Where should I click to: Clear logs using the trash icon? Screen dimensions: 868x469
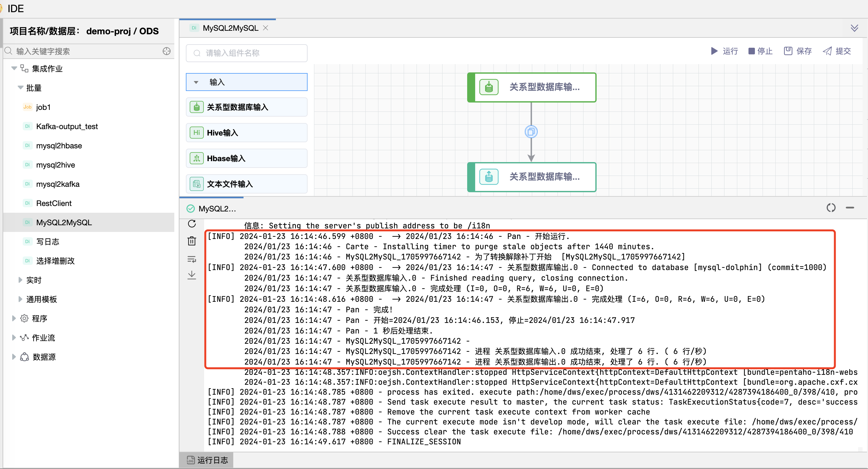[x=192, y=241]
